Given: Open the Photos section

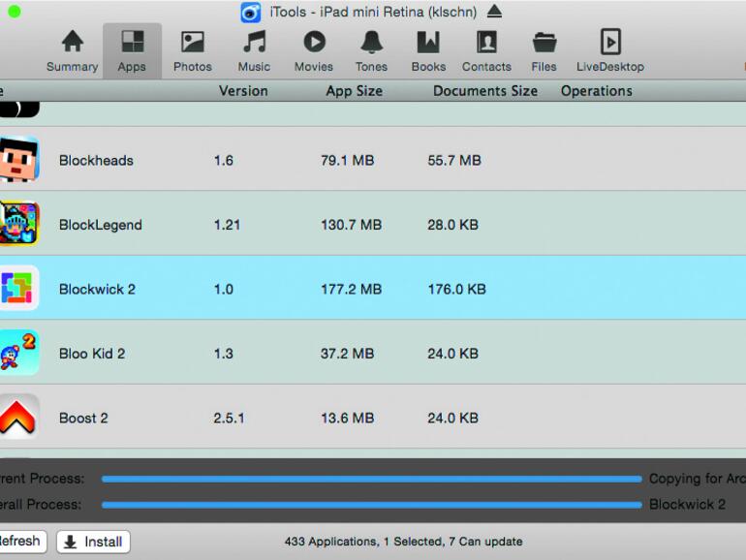Looking at the screenshot, I should click(192, 51).
